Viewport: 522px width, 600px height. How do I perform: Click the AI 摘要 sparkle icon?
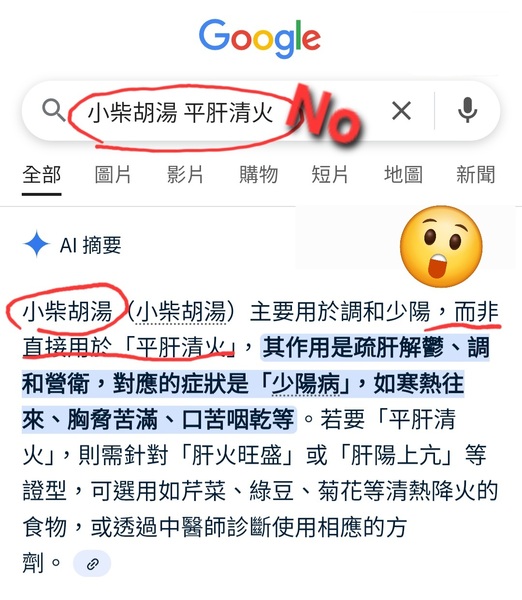pos(36,244)
